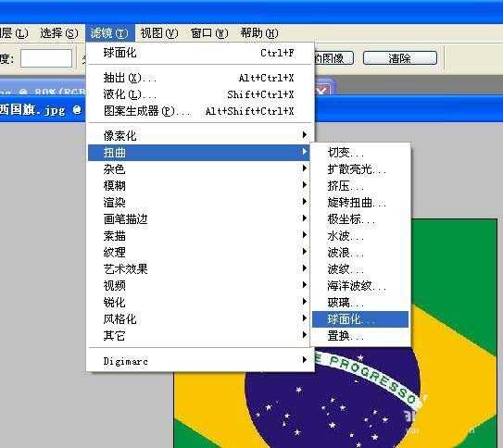
Task: Select 扩散亮光... distort filter
Action: 360,168
